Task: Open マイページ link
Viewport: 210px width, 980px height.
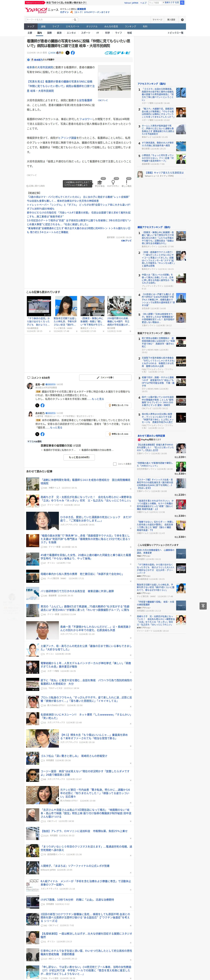Action: [x=157, y=20]
